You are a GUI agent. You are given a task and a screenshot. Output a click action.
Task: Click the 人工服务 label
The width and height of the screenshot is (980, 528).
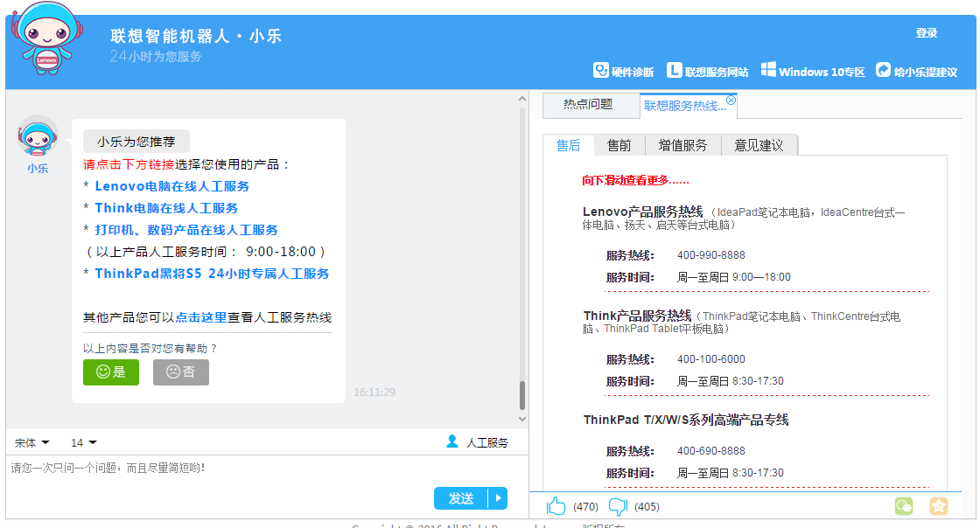point(486,442)
